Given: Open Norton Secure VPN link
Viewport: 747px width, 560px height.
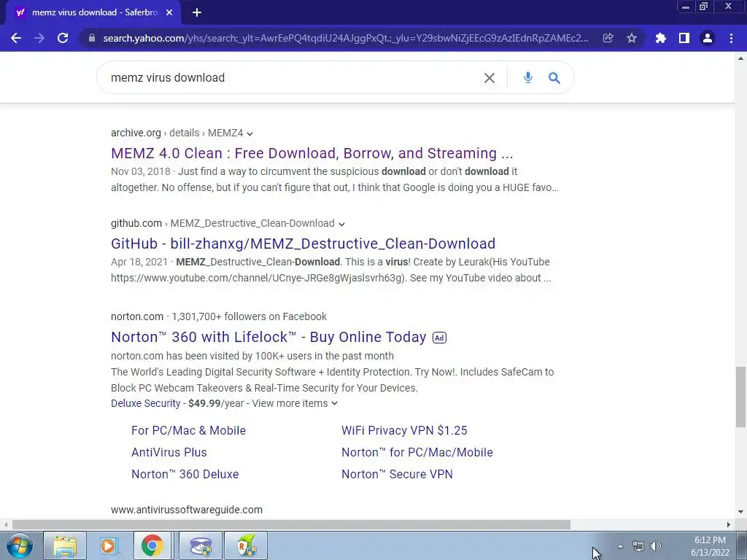Looking at the screenshot, I should pyautogui.click(x=398, y=474).
